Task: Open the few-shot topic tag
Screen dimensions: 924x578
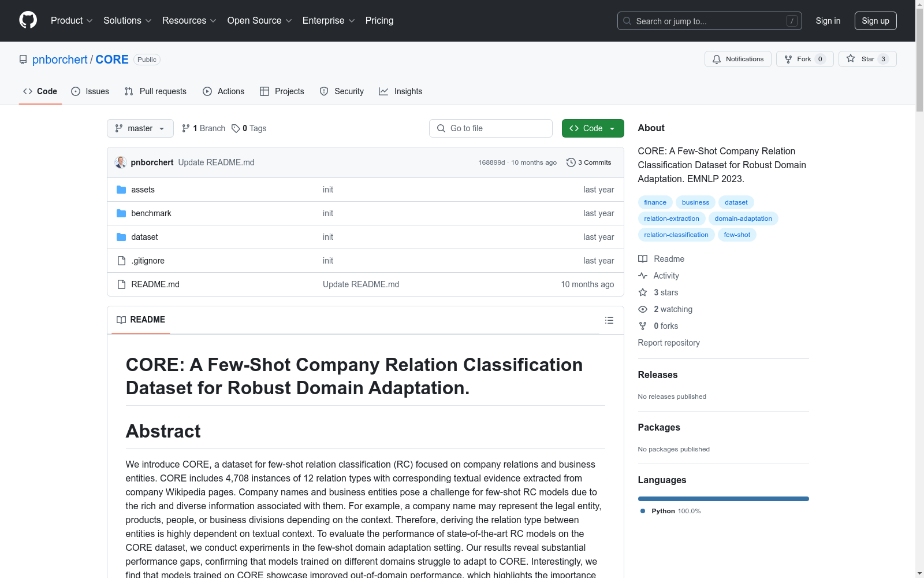Action: tap(737, 235)
